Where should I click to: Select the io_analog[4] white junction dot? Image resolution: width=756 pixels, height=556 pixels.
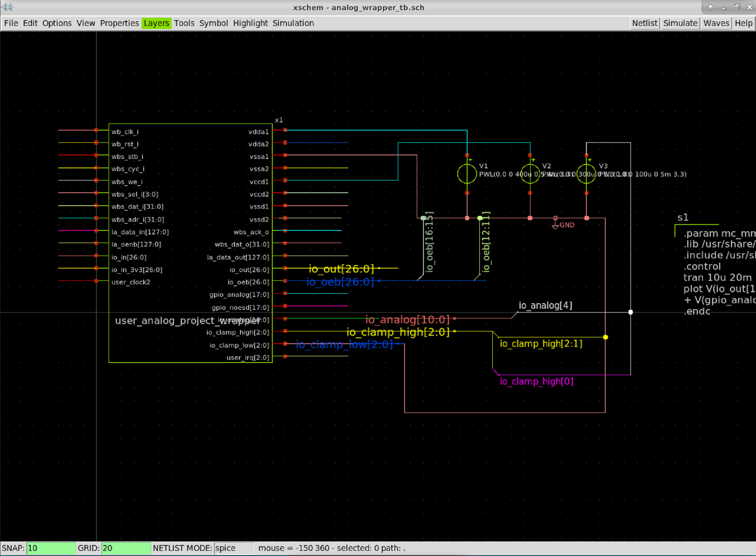(x=630, y=312)
